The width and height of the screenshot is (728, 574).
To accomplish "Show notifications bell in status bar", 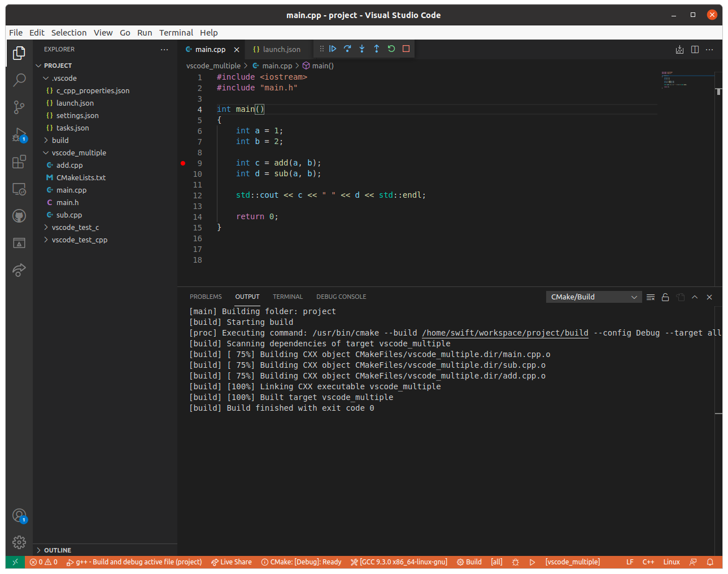I will point(710,562).
